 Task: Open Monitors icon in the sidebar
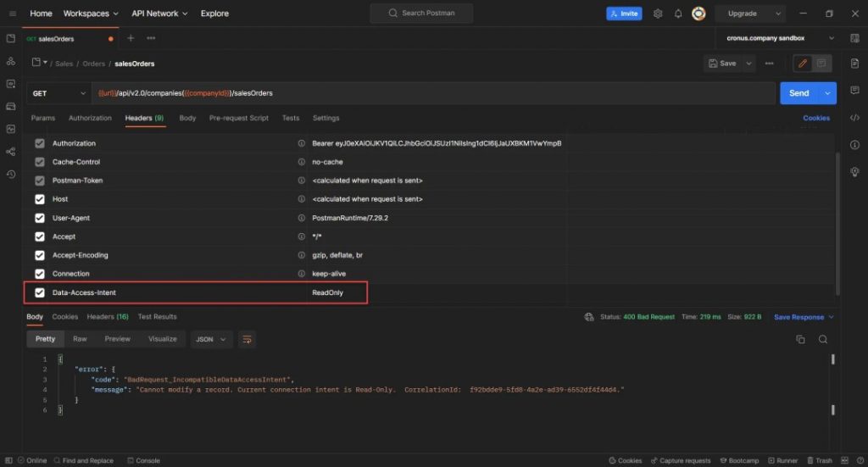[x=10, y=129]
